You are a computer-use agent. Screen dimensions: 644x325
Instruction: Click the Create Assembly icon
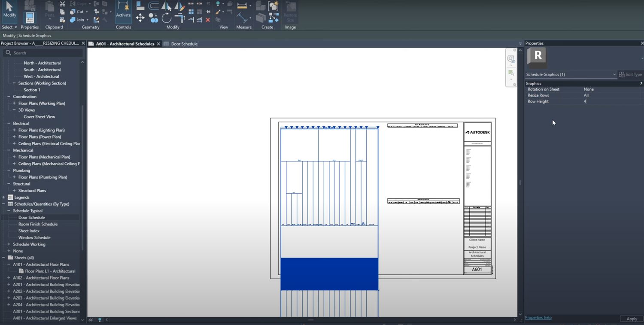[x=261, y=6]
